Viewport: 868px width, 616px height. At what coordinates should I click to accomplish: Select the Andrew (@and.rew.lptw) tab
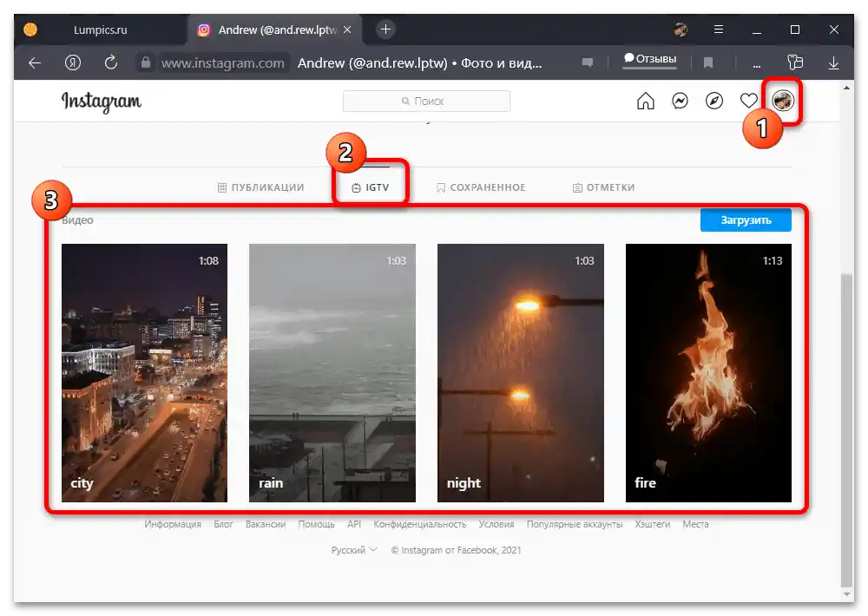click(276, 29)
